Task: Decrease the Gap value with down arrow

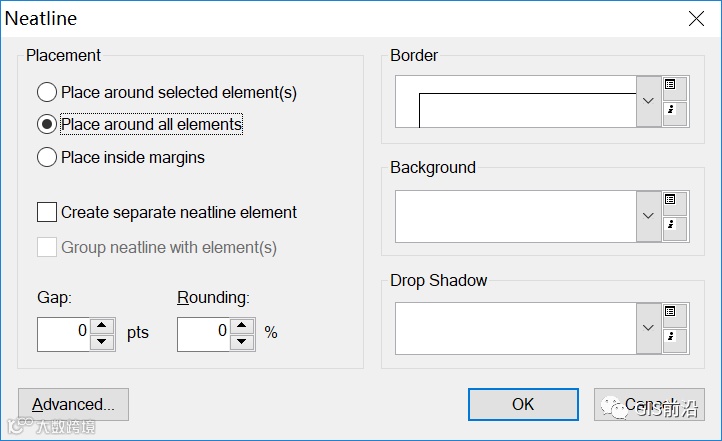Action: 102,342
